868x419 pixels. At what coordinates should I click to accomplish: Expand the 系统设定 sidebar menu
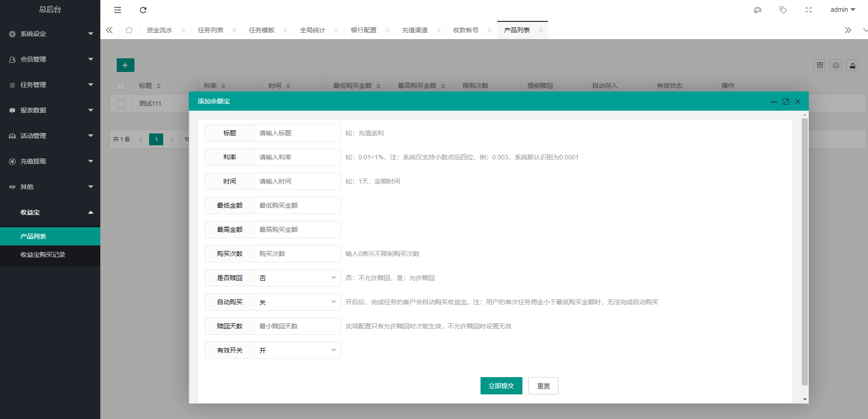coord(50,34)
